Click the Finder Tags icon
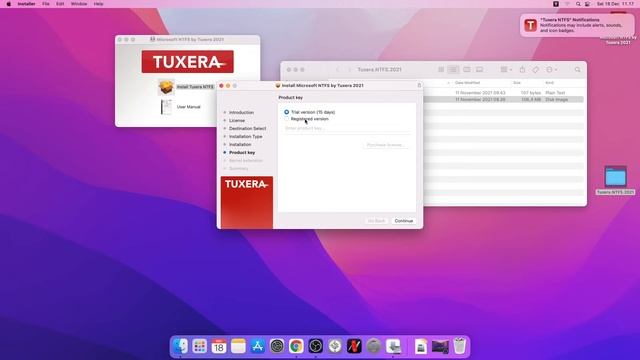The width and height of the screenshot is (640, 360). (x=535, y=70)
